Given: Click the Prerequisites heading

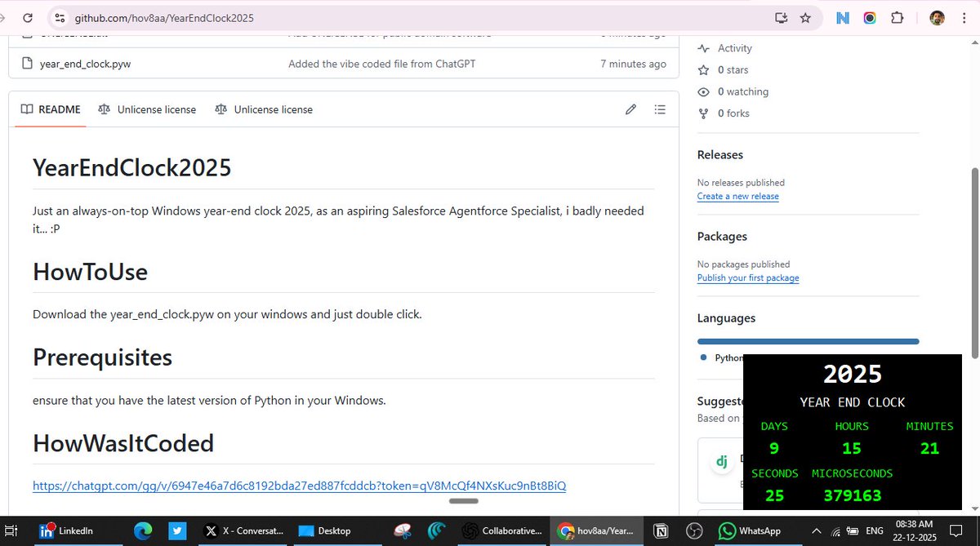Looking at the screenshot, I should pos(102,357).
